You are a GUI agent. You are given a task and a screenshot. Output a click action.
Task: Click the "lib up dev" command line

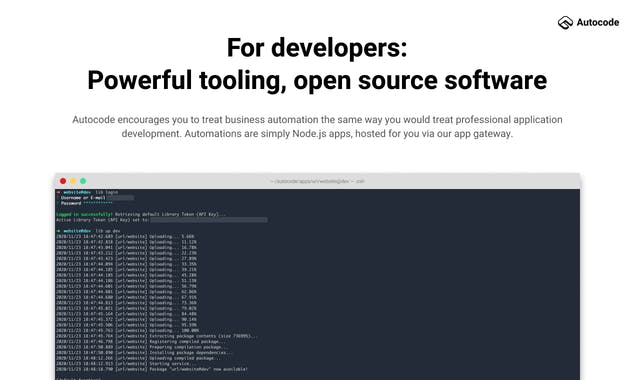[x=88, y=231]
